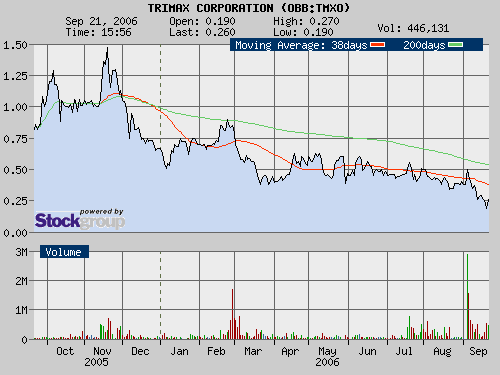The height and width of the screenshot is (375, 500).
Task: Click the Last: 0.260 value
Action: [x=202, y=32]
